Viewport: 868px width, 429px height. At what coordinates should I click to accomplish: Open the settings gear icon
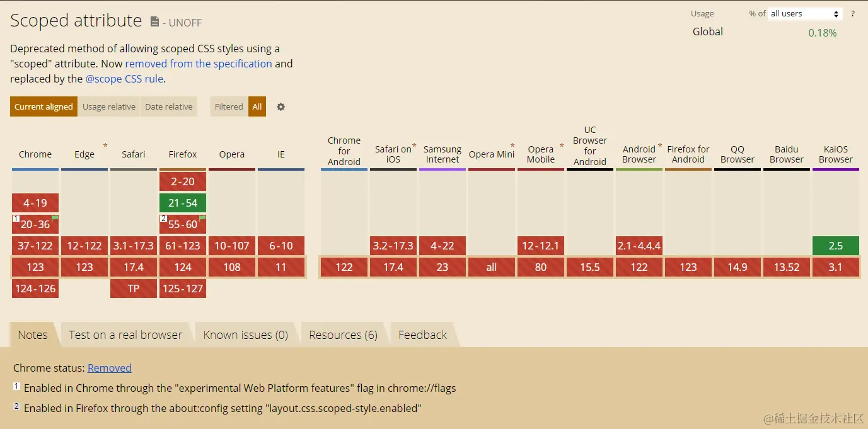tap(281, 107)
